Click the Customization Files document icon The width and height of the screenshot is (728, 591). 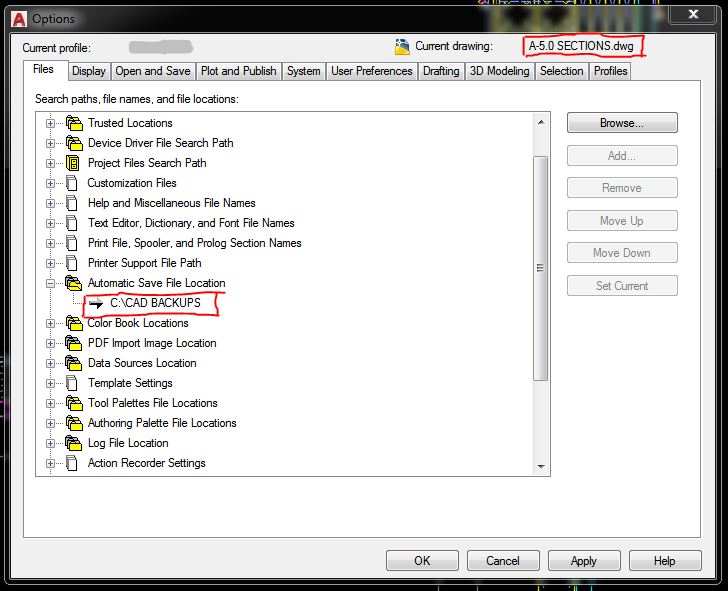coord(72,183)
